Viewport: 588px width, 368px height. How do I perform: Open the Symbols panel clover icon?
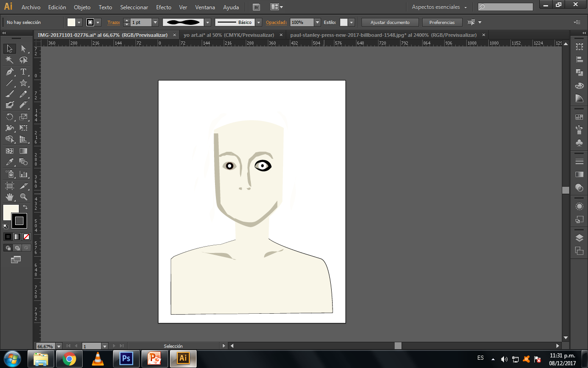tap(579, 143)
